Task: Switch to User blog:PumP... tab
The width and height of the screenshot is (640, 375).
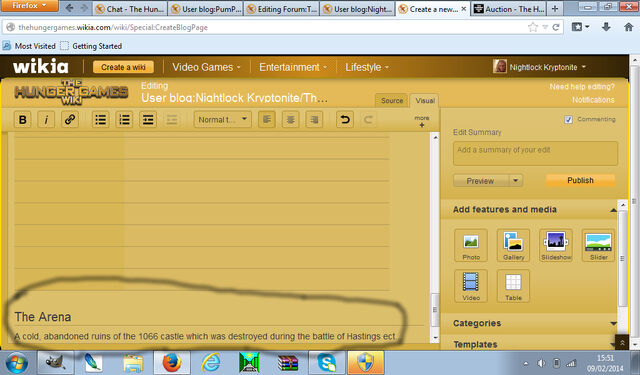Action: (x=206, y=9)
